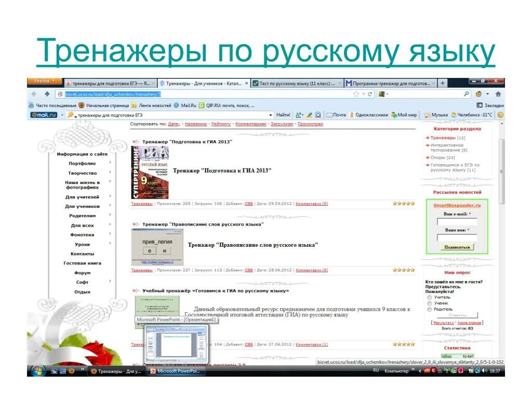Image resolution: width=532 pixels, height=399 pixels.
Task: Open 'Почта' in mail.ru toolbar
Action: point(336,115)
